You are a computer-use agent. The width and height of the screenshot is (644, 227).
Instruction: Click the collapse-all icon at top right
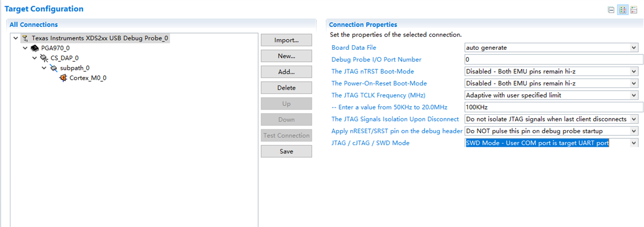[611, 10]
